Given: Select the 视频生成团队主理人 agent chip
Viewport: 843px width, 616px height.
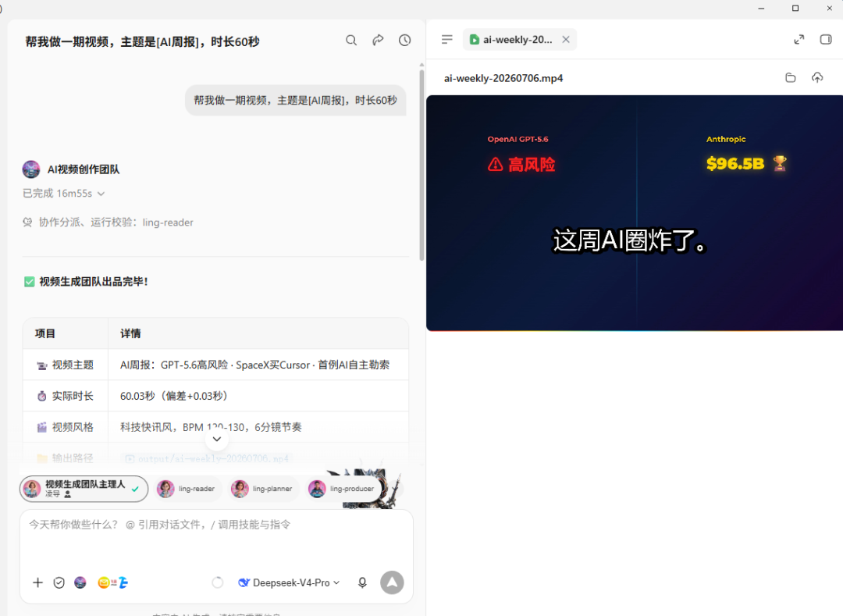Looking at the screenshot, I should [x=84, y=489].
